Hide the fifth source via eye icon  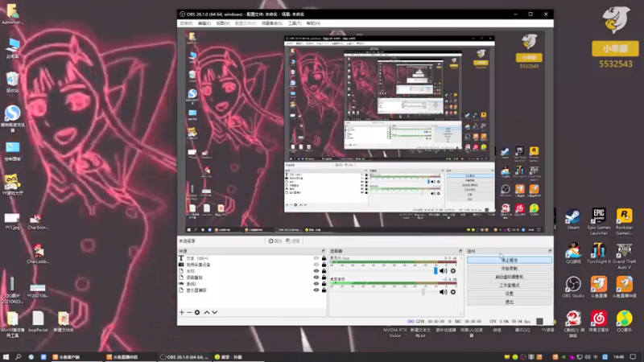pos(316,284)
